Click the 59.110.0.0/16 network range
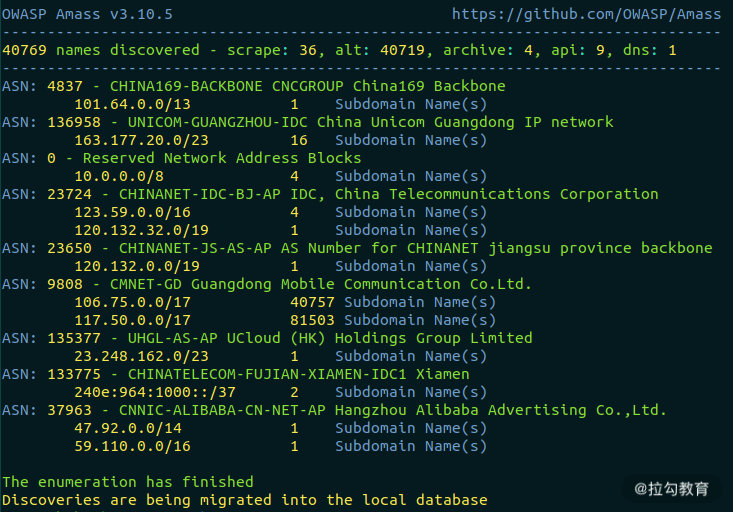Screen dimensions: 733x512 133,446
